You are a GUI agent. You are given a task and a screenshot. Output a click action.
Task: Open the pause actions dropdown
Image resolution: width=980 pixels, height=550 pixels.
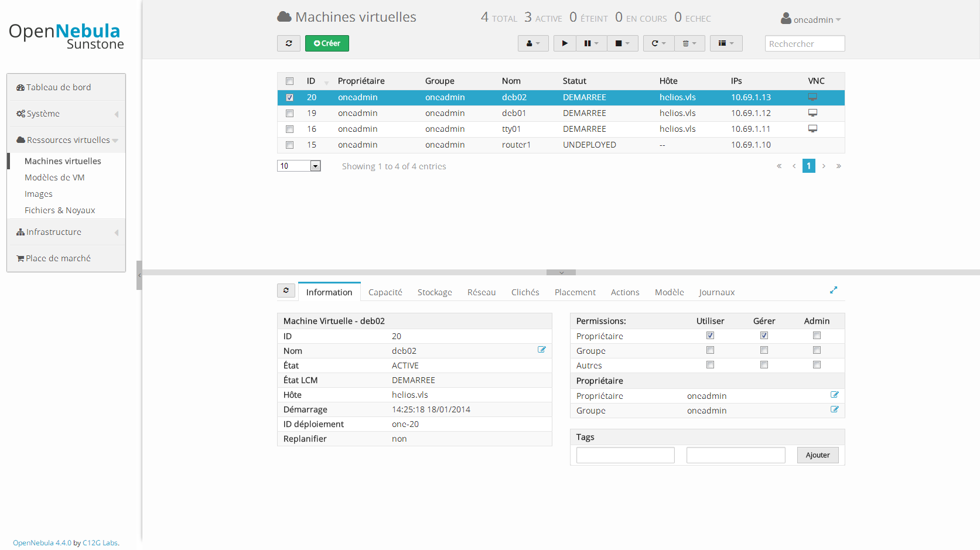(592, 43)
